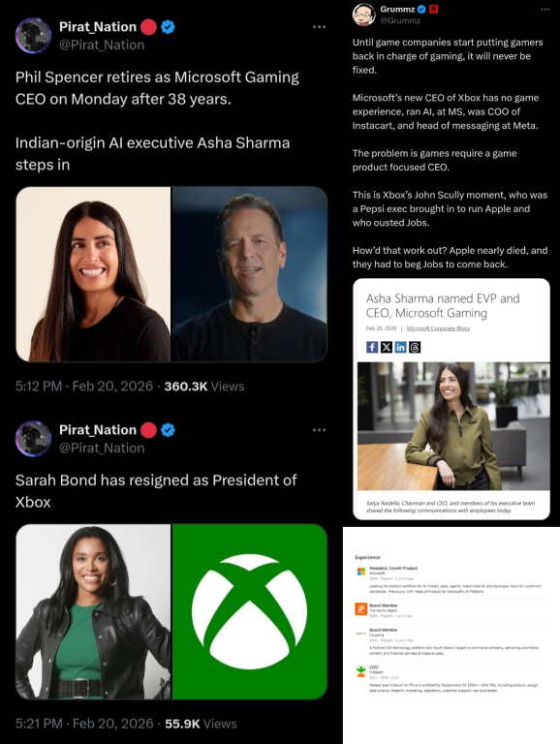Click the 55.9K Views count

(201, 724)
